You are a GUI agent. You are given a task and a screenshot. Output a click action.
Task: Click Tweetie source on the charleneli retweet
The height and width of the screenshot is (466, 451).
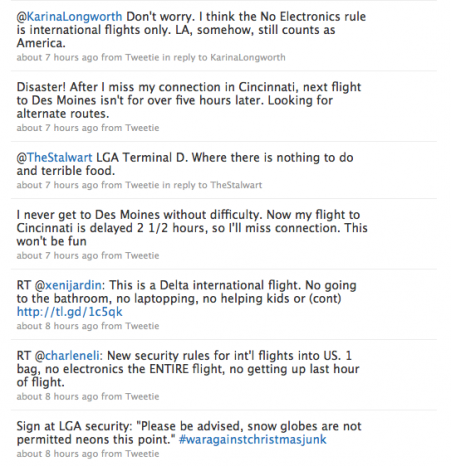[x=142, y=397]
